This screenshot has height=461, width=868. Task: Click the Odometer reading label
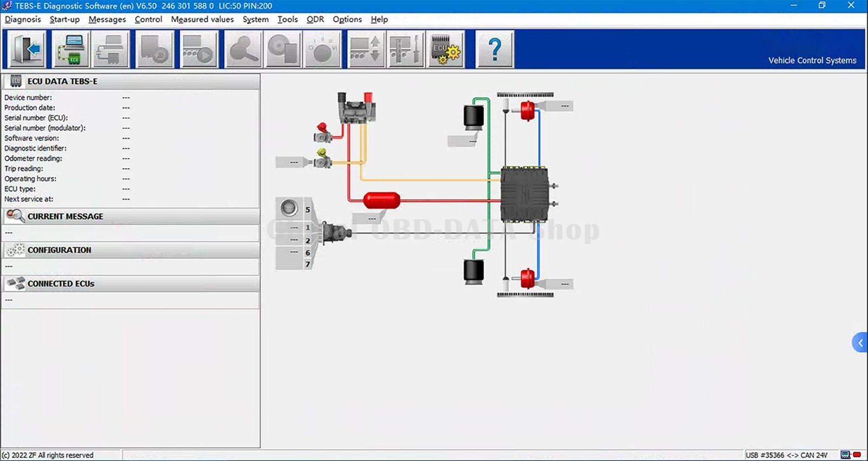pos(34,158)
